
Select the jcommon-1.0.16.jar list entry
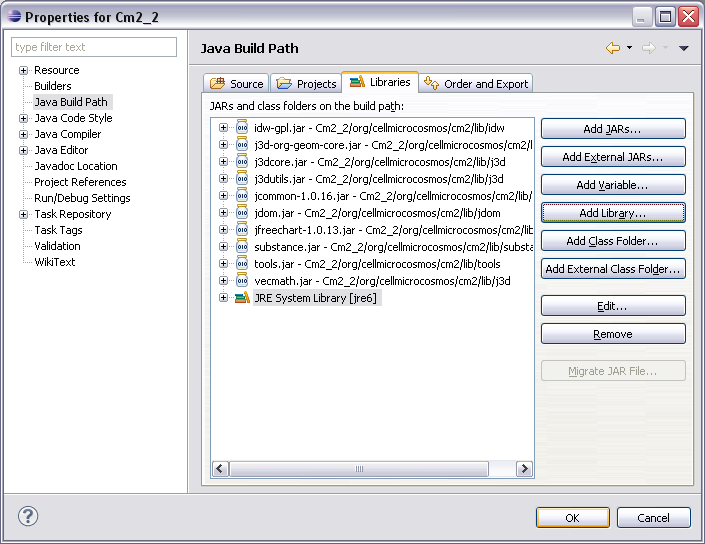point(393,196)
